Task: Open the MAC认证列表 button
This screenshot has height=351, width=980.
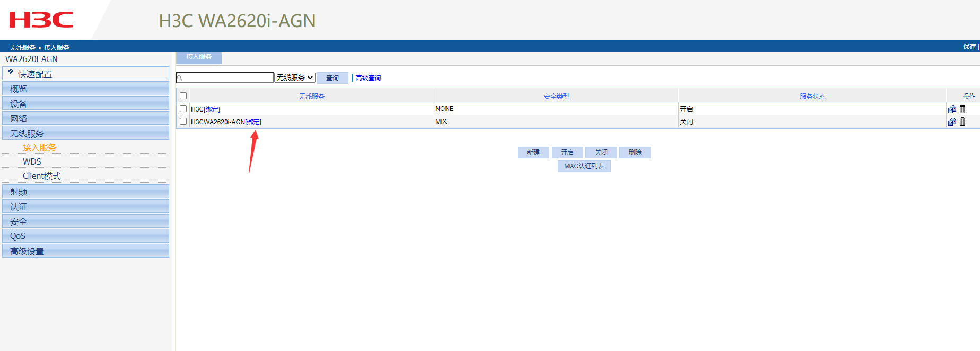Action: [584, 166]
